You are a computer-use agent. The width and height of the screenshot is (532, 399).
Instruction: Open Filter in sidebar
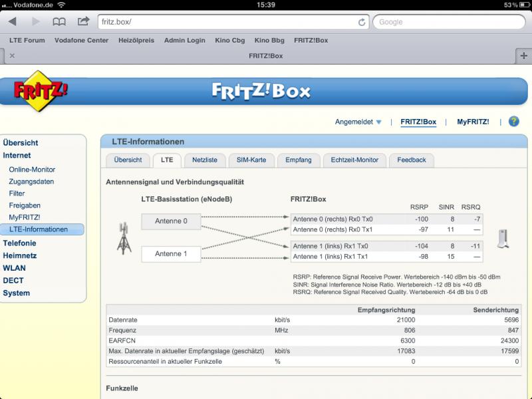(x=17, y=194)
